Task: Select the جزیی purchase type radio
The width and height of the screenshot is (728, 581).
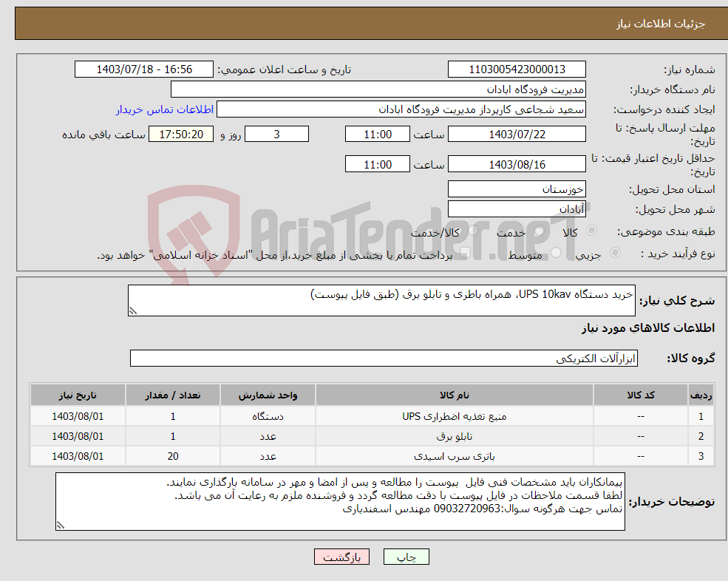Action: coord(615,253)
